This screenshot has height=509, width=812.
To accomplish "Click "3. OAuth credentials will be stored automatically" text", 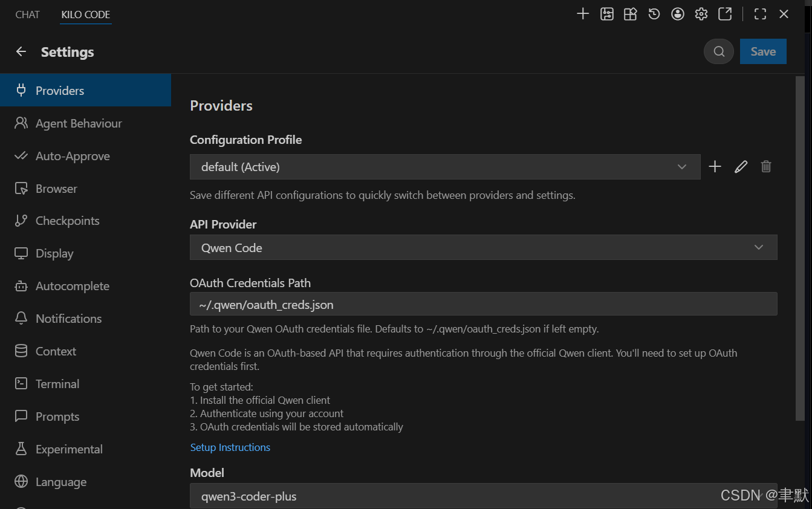I will pos(296,427).
